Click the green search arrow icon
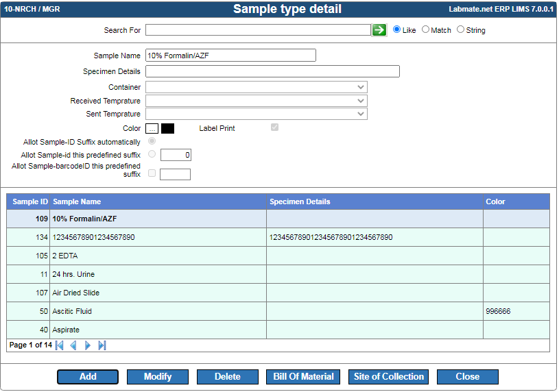The image size is (559, 392). click(379, 30)
